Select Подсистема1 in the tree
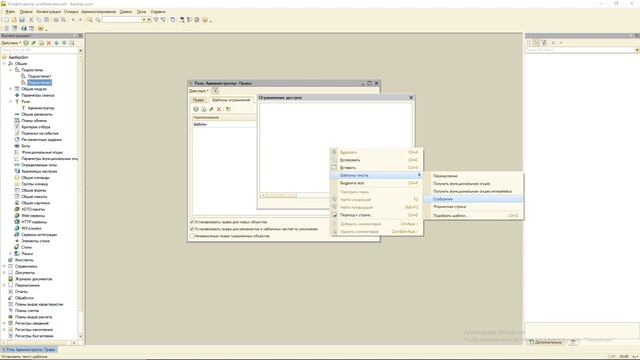Image resolution: width=640 pixels, height=360 pixels. [39, 76]
